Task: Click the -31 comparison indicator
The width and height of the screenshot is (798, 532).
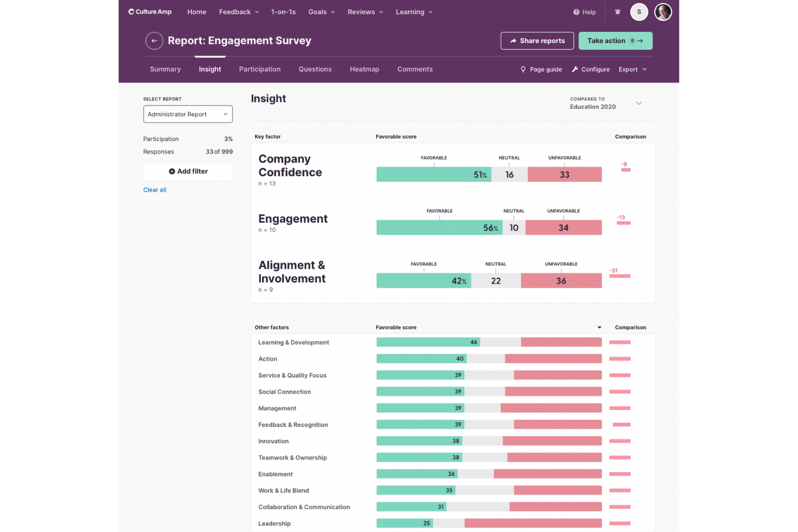Action: (620, 273)
